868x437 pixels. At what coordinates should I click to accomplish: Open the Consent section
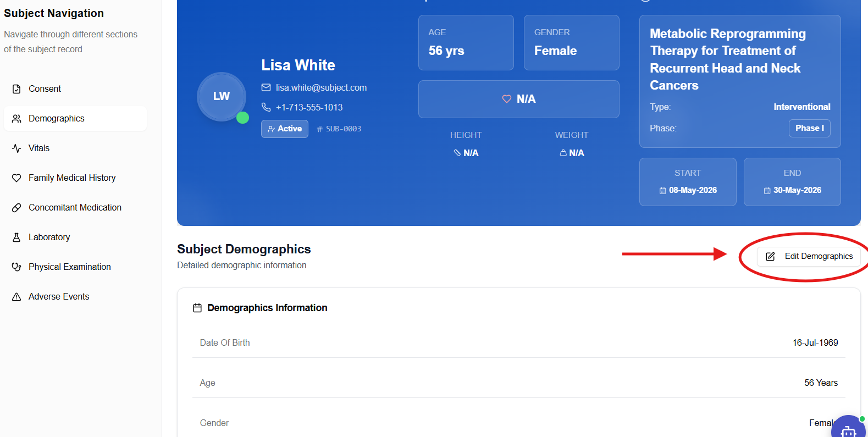tap(75, 88)
